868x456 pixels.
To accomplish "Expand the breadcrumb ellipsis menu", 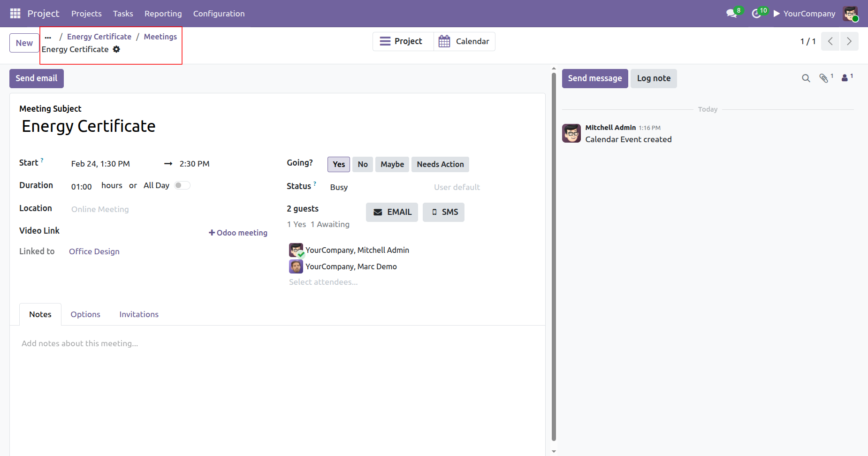I will (x=48, y=37).
